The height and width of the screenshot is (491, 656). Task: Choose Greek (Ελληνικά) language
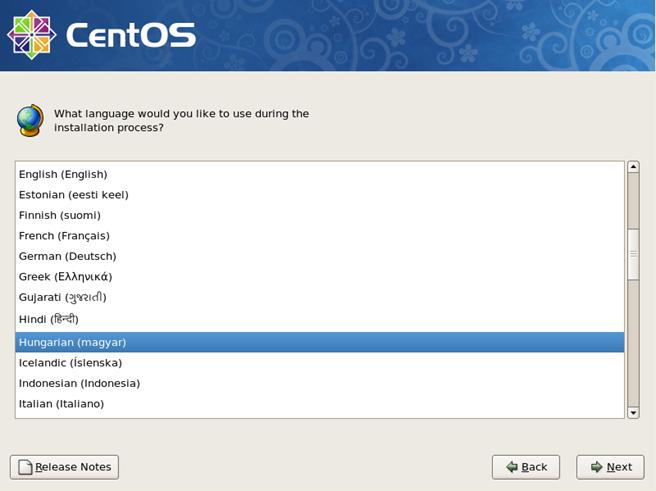coord(66,277)
